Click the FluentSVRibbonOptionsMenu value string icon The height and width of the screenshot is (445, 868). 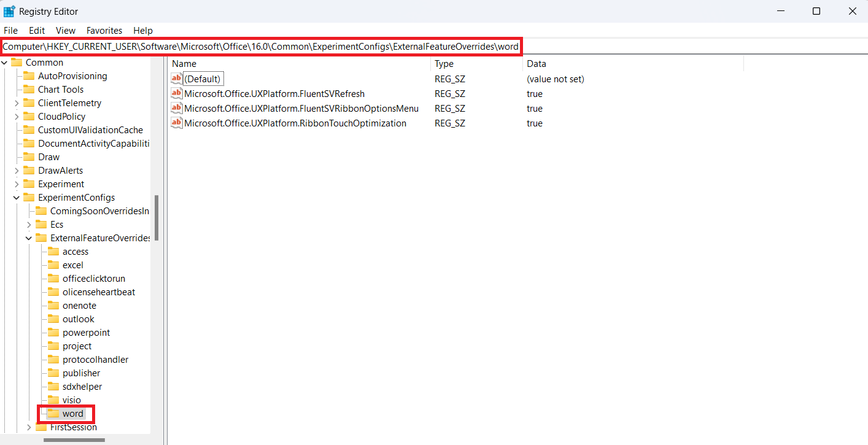177,108
